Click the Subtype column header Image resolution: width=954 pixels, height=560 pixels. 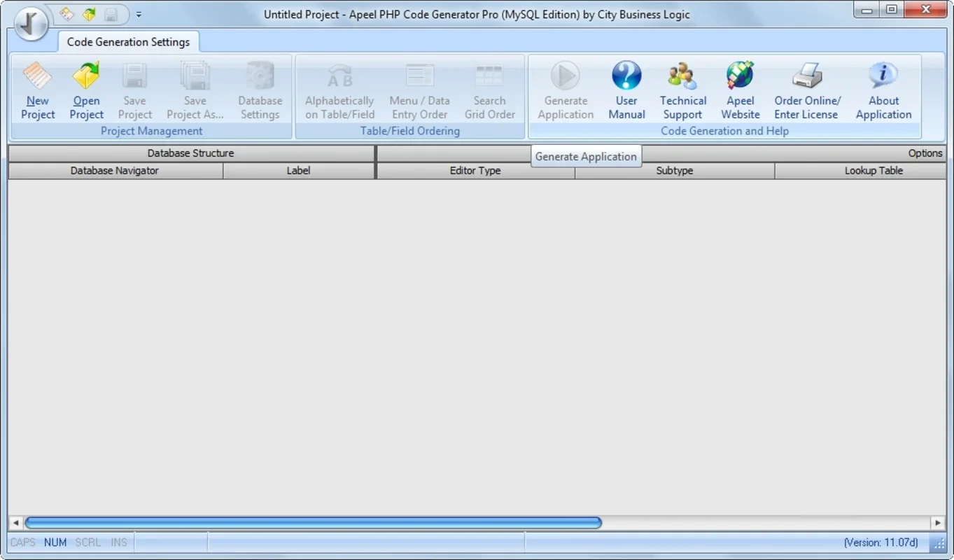pos(675,171)
